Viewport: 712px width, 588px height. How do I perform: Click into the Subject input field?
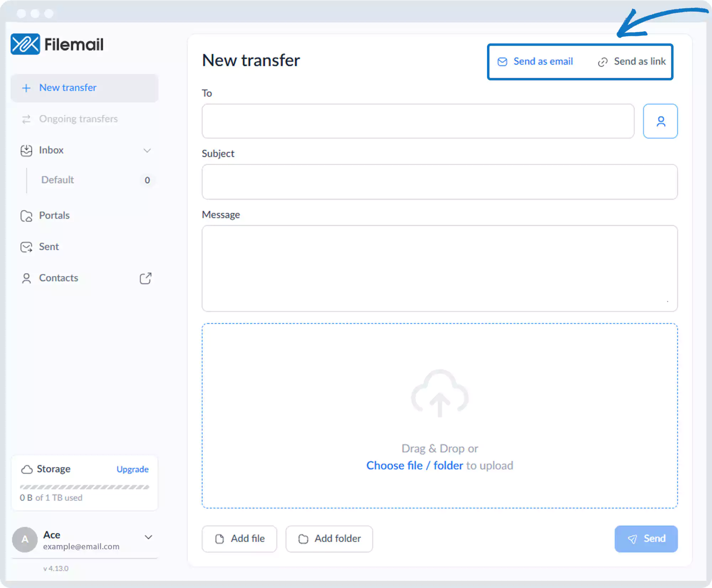pos(439,182)
